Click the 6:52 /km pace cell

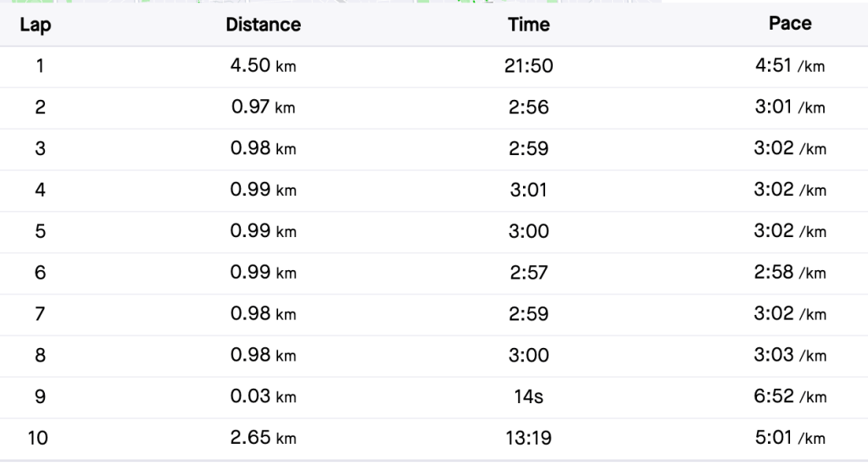pyautogui.click(x=790, y=396)
